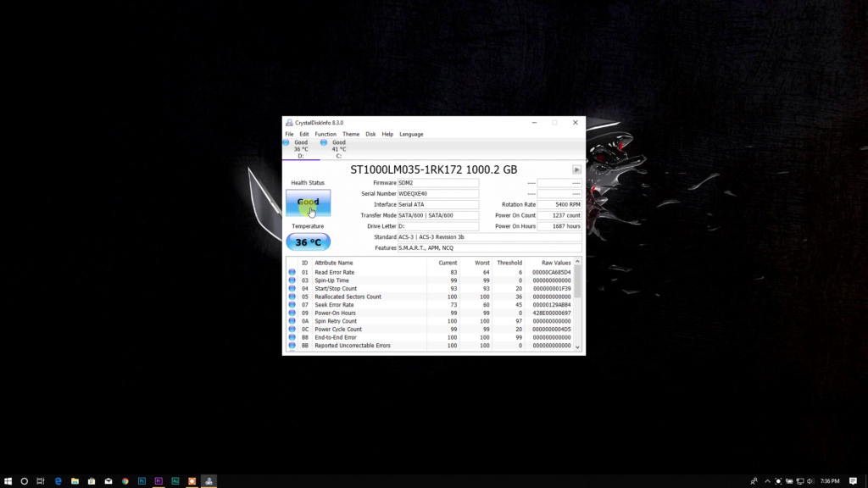
Task: Open the Theme menu
Action: [x=351, y=134]
